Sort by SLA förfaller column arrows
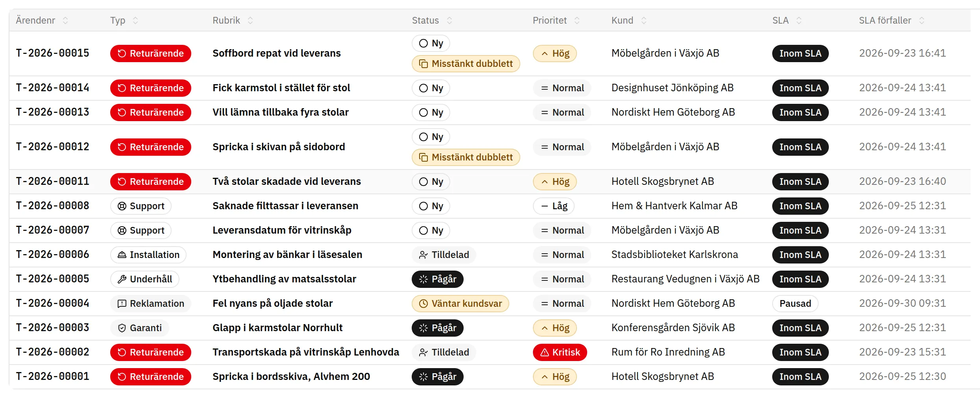Image resolution: width=980 pixels, height=398 pixels. pyautogui.click(x=922, y=20)
